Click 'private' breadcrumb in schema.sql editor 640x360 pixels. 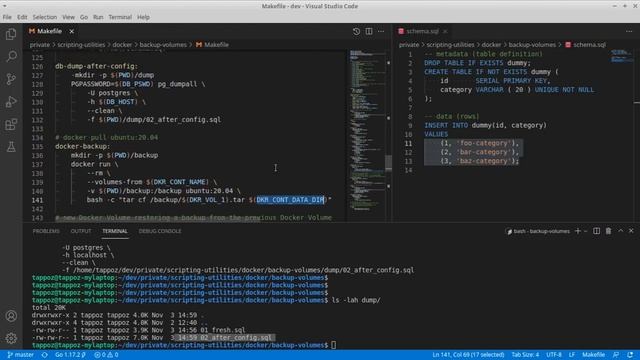[409, 45]
